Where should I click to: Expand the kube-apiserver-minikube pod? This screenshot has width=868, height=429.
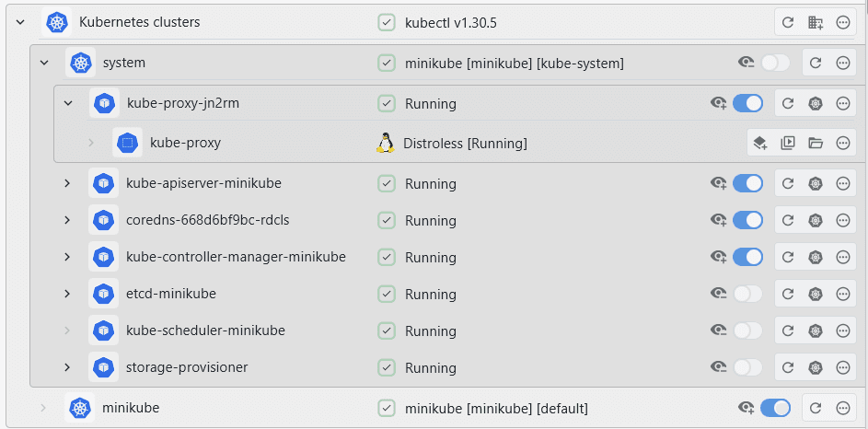pos(67,183)
